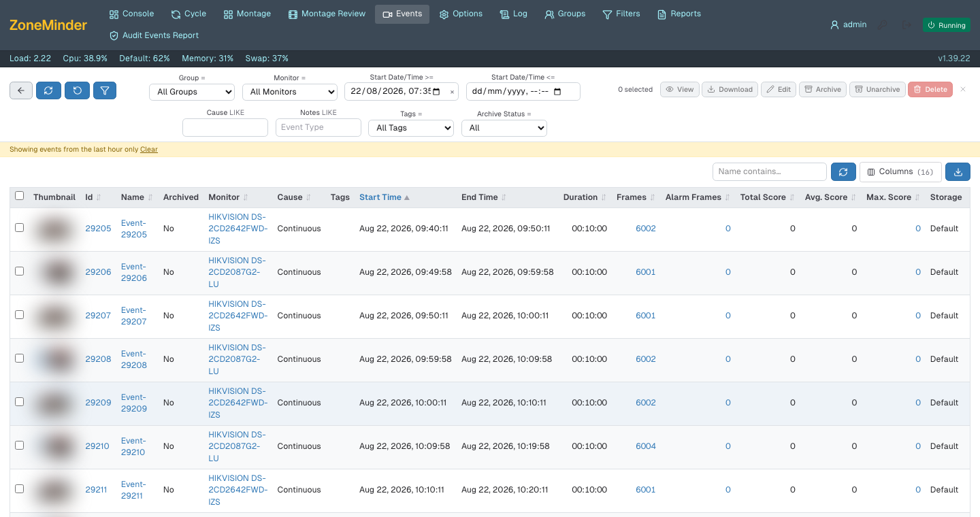Dismiss the selection bar with the x icon
Screen dimensions: 980x517
(963, 89)
